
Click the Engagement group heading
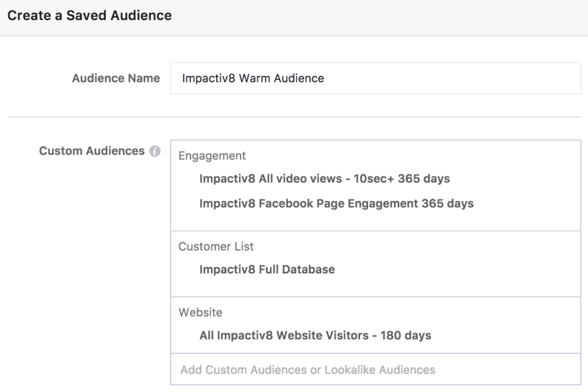(212, 156)
